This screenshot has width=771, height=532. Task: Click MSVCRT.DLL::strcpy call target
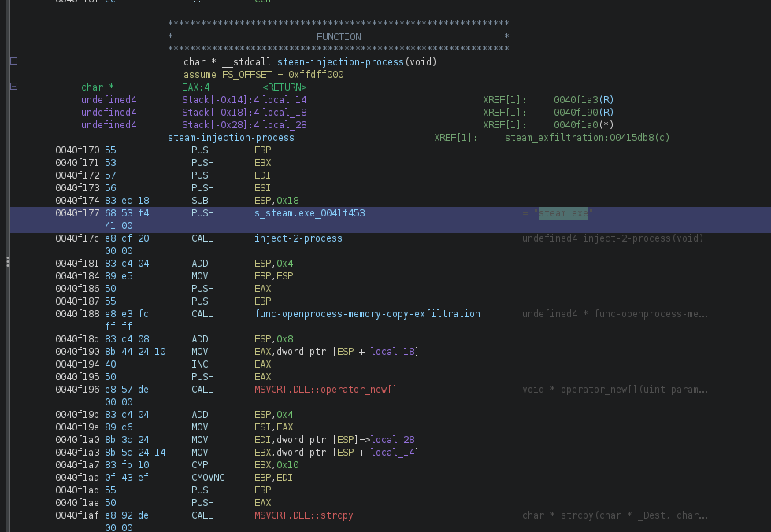click(304, 515)
